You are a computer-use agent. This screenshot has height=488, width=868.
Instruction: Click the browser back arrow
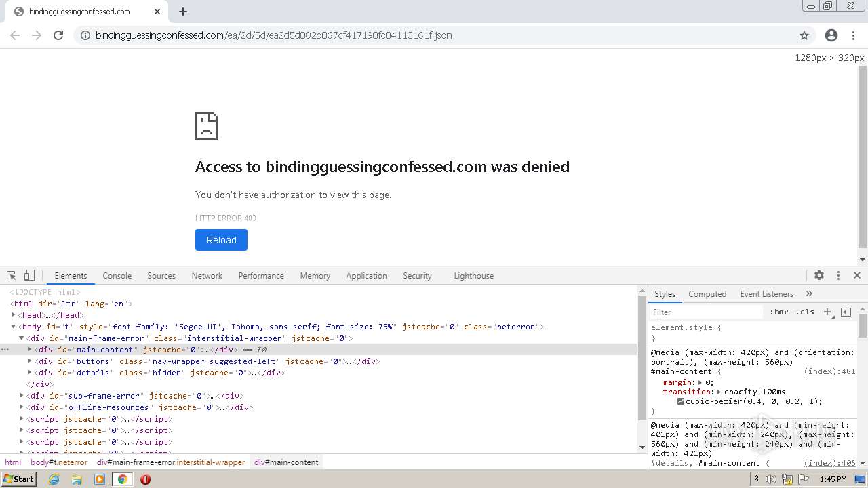(x=15, y=35)
